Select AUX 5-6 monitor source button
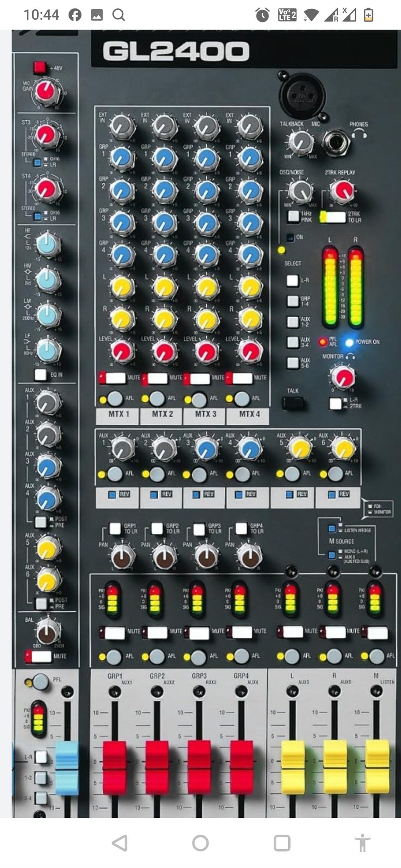The image size is (401, 868). 292,362
